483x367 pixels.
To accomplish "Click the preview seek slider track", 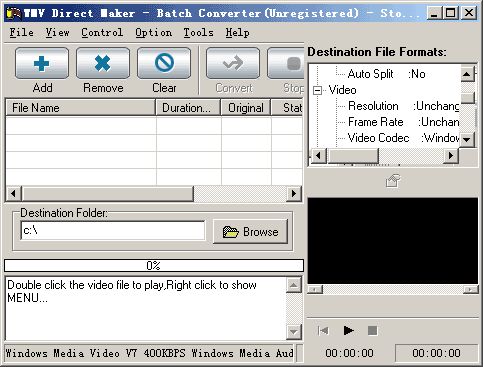I will point(393,290).
